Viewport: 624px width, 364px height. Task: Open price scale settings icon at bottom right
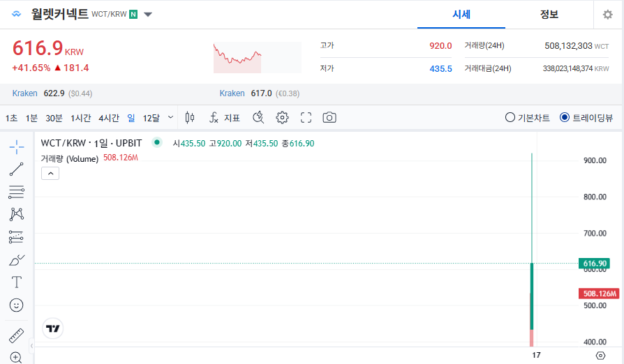tap(600, 355)
